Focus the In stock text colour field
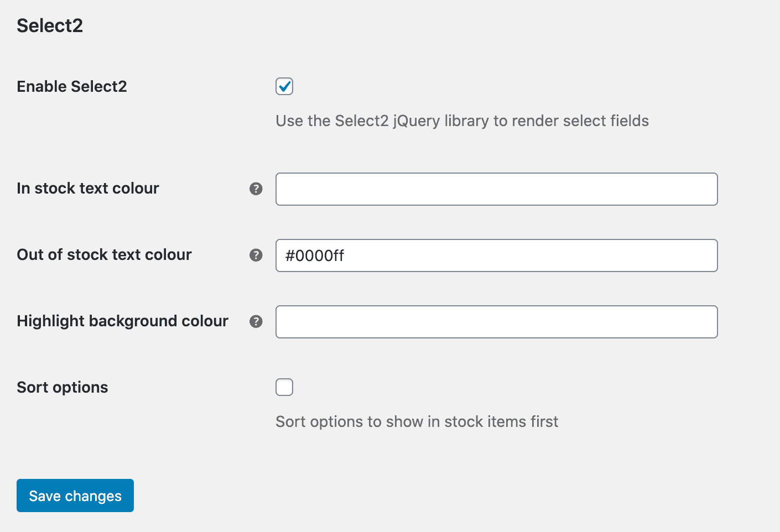Screen dimensions: 780x532 pos(497,189)
